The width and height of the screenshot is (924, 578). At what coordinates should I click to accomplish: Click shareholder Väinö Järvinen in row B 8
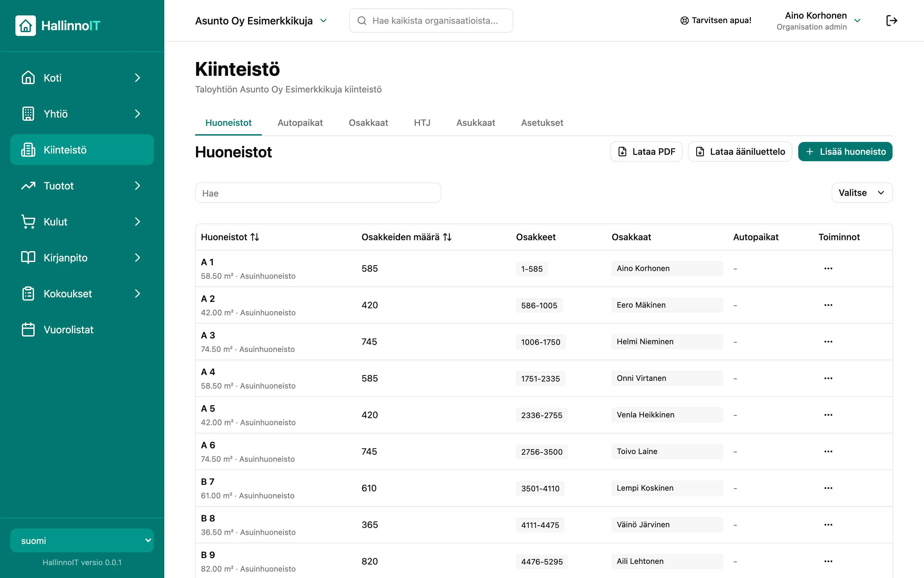click(x=667, y=524)
